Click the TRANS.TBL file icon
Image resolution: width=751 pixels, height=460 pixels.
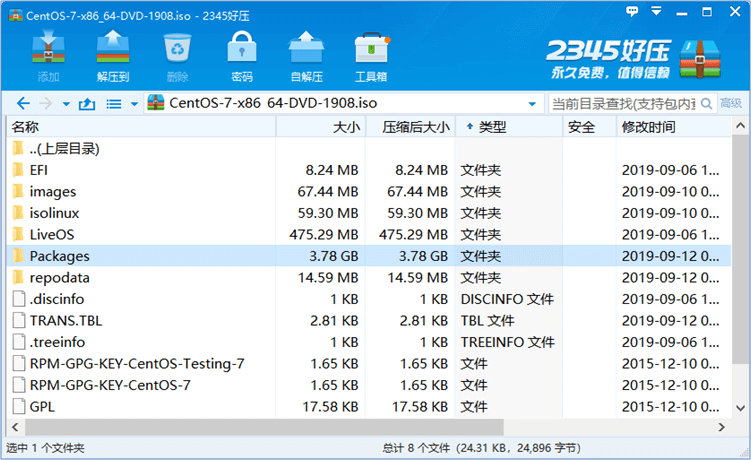tap(19, 320)
